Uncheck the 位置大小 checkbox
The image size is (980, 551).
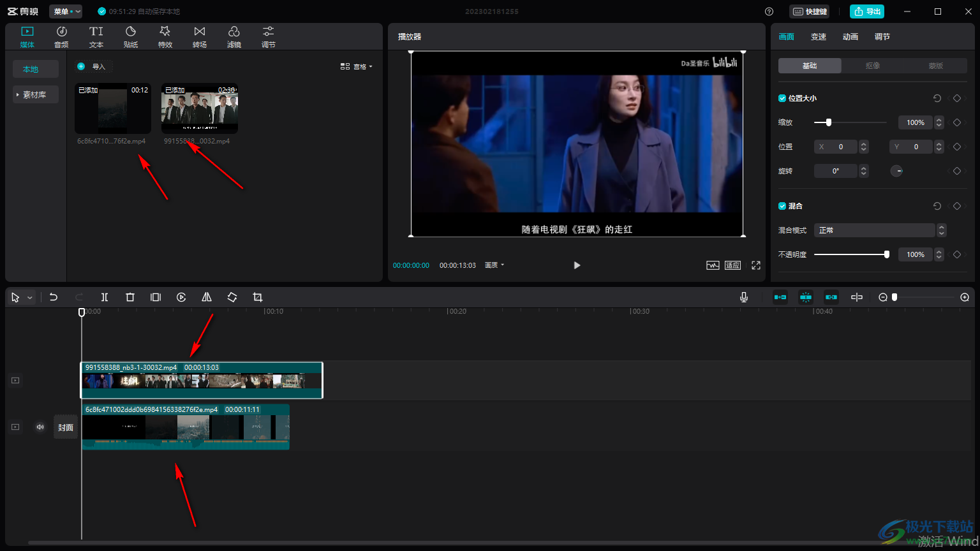(782, 98)
